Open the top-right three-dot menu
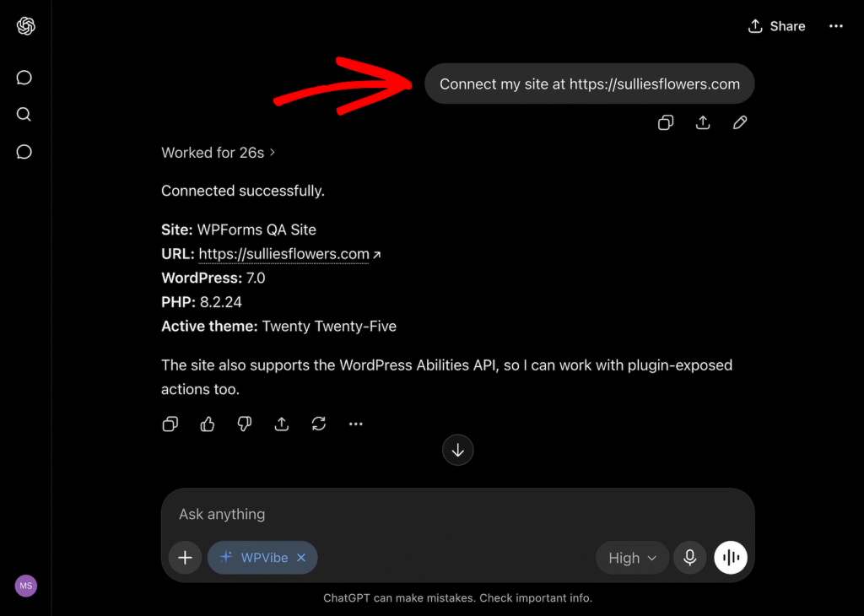 click(x=836, y=26)
